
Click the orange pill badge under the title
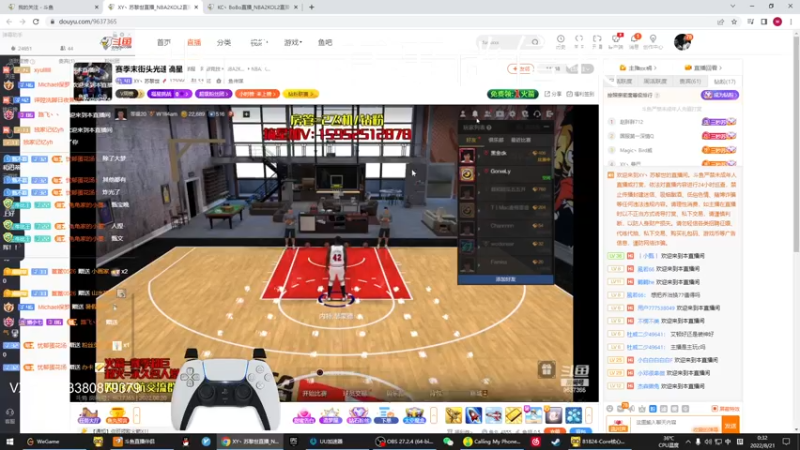[257, 94]
